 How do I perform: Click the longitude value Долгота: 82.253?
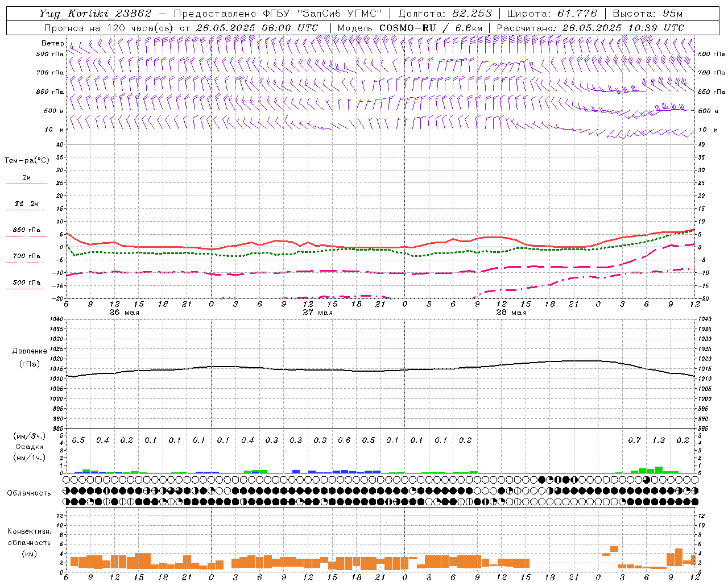(445, 14)
